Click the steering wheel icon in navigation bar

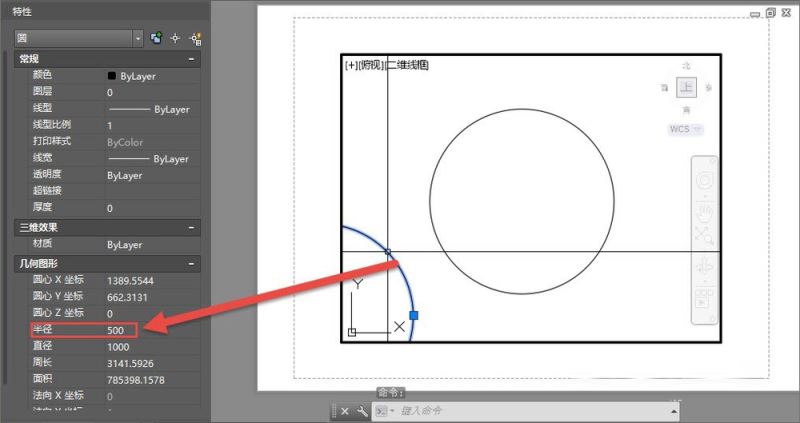(x=705, y=181)
